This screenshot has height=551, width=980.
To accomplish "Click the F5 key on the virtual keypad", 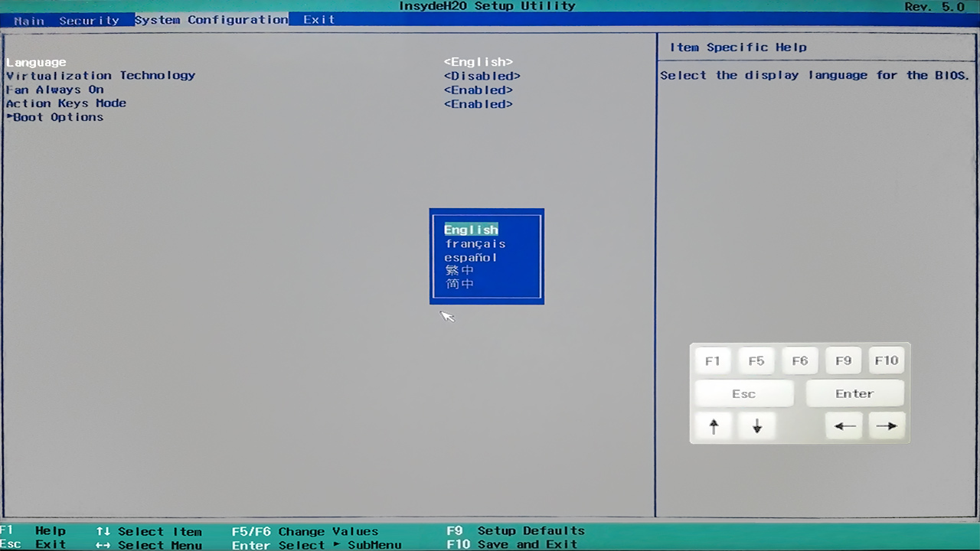I will 756,361.
